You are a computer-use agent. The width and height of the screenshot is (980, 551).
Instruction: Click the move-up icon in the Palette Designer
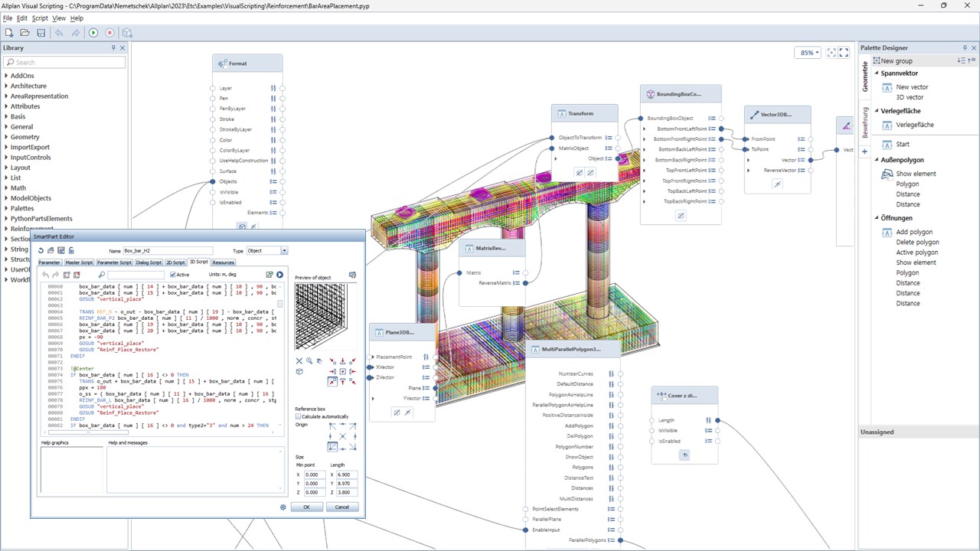(x=973, y=60)
